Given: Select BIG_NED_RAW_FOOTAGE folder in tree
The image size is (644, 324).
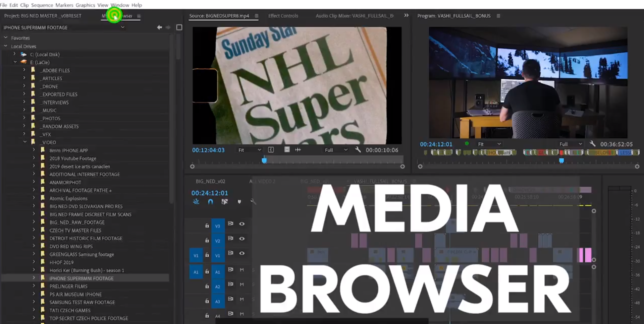Looking at the screenshot, I should click(77, 222).
